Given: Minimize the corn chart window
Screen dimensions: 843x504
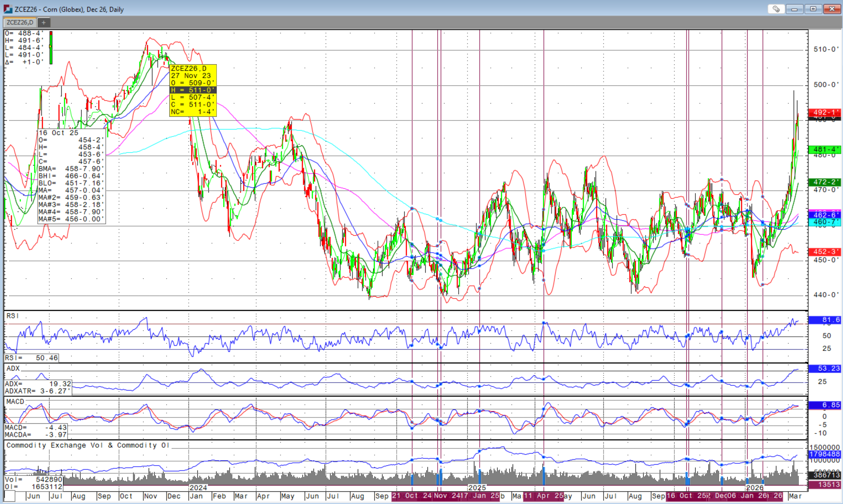Looking at the screenshot, I should click(x=794, y=9).
